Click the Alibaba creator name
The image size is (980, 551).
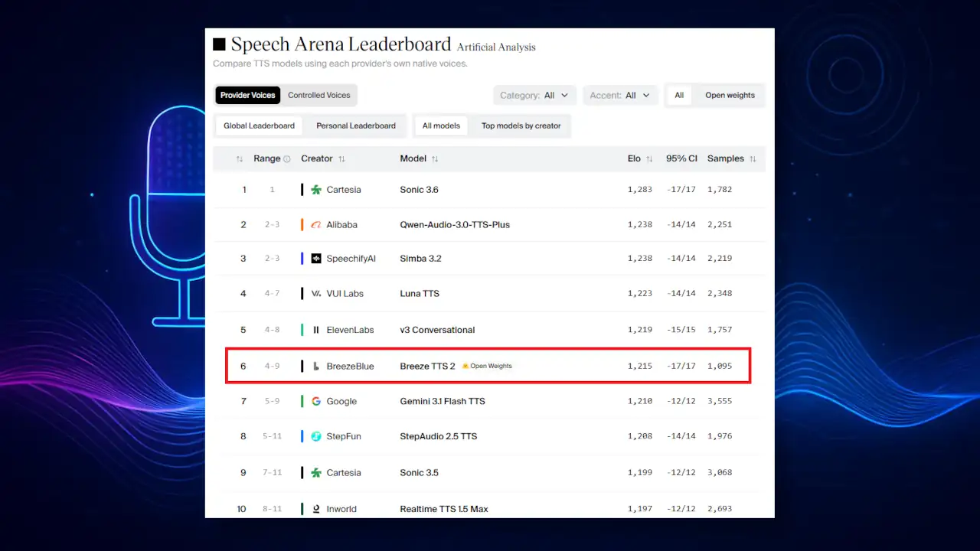coord(341,225)
